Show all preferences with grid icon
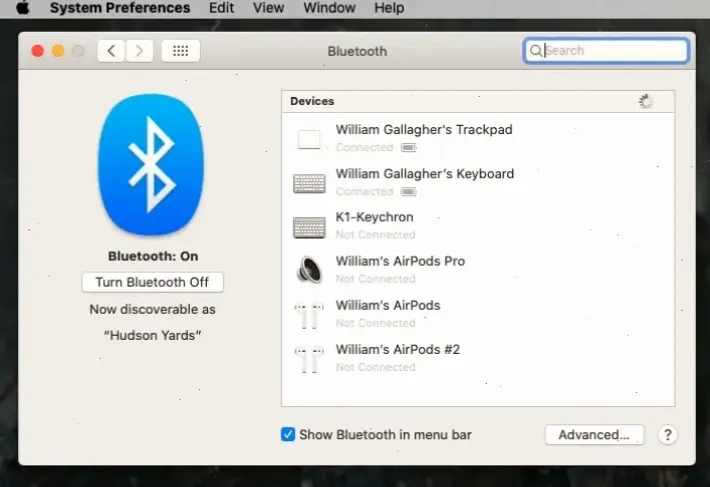Viewport: 710px width, 487px height. (x=180, y=51)
